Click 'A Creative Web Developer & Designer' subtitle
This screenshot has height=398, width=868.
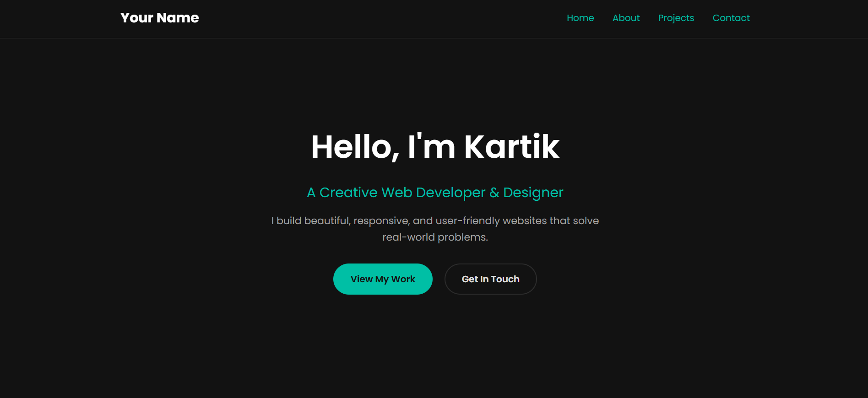click(435, 193)
